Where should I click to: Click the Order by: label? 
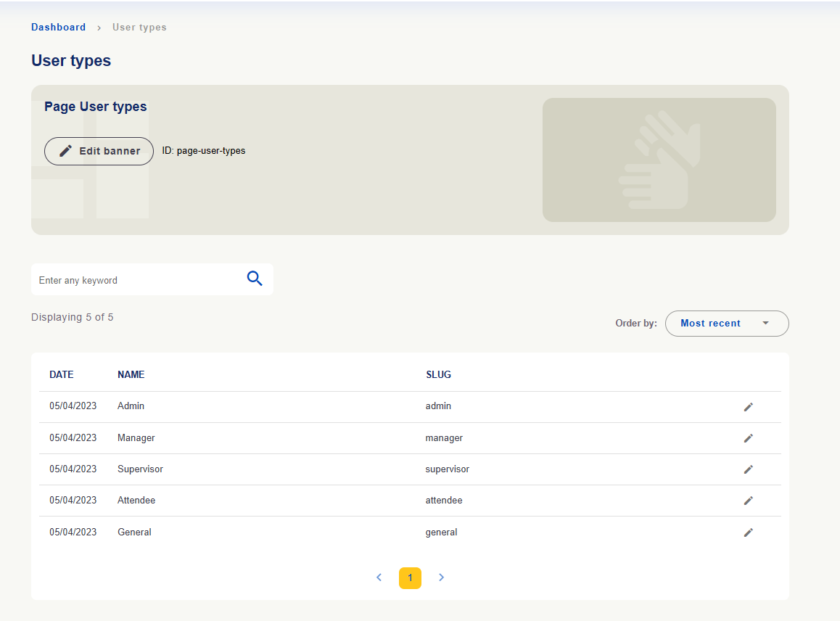click(636, 323)
